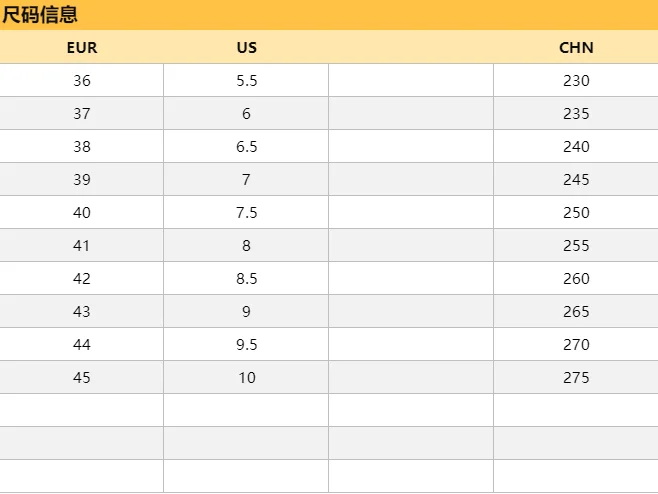
Task: Select the US size 8.5 cell
Action: coord(246,279)
